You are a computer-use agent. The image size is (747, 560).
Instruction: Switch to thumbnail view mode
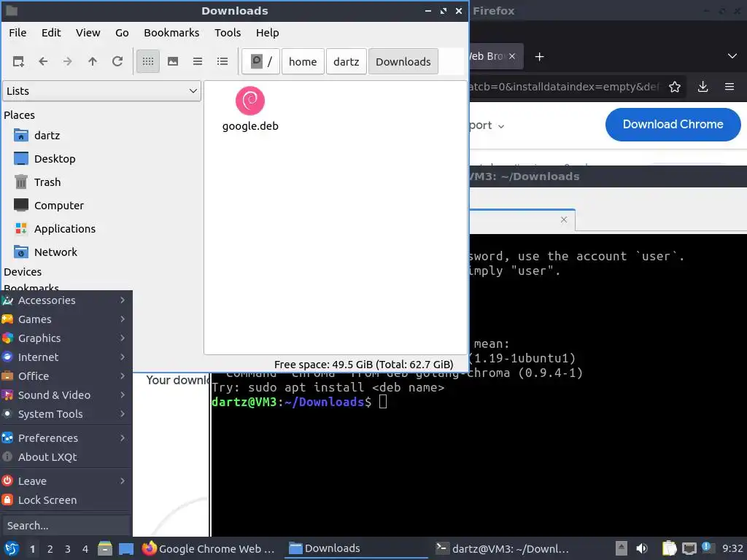tap(173, 61)
